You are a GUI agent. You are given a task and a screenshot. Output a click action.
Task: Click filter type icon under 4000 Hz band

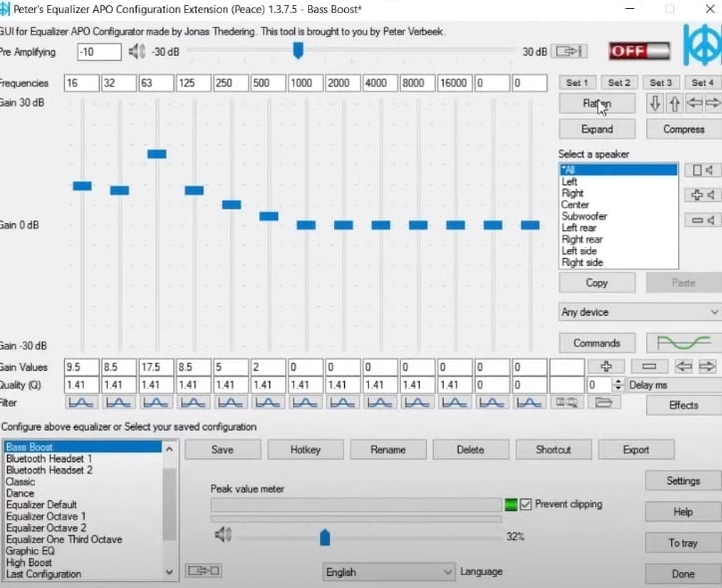coord(379,403)
